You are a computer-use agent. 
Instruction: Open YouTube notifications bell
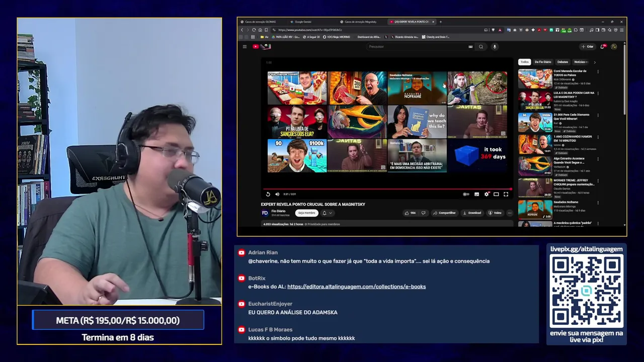click(x=603, y=47)
